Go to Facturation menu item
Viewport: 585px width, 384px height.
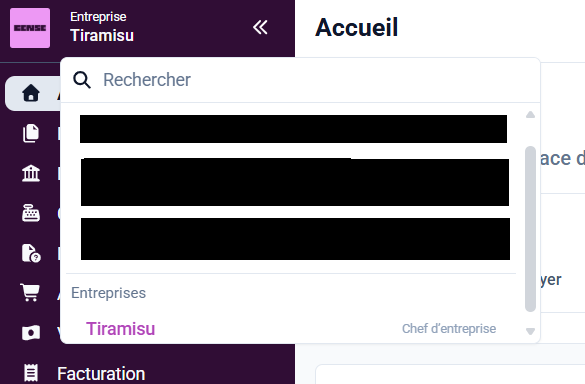101,374
